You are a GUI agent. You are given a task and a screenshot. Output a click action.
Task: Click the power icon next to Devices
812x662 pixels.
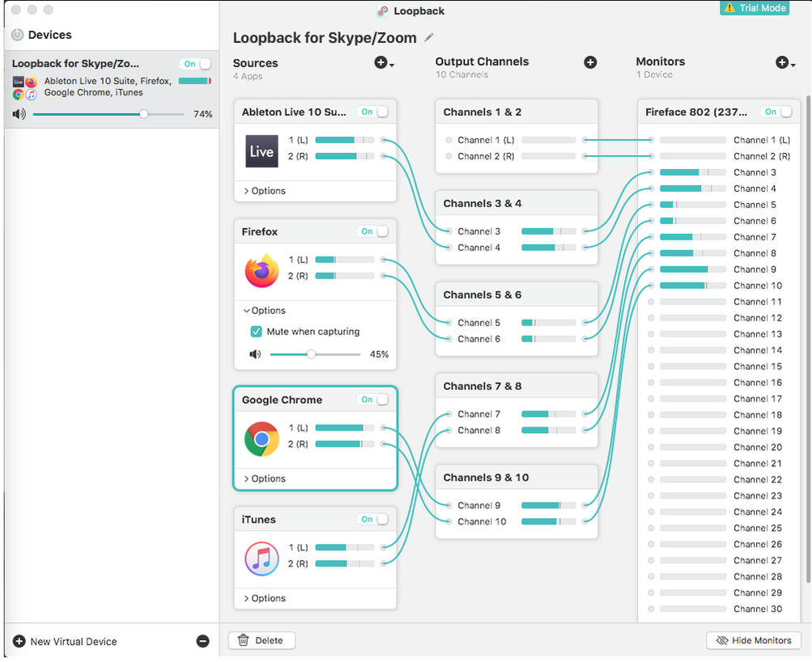tap(18, 35)
